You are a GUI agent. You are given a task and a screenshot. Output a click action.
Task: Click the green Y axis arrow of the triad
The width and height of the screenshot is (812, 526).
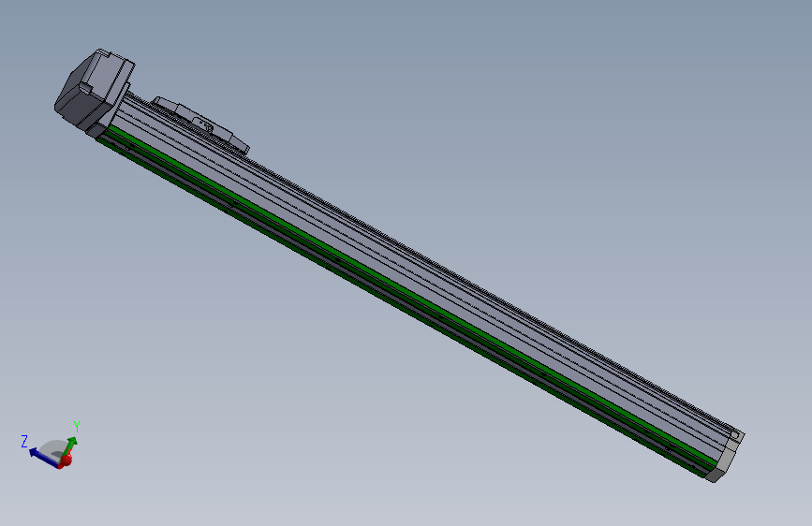70,446
